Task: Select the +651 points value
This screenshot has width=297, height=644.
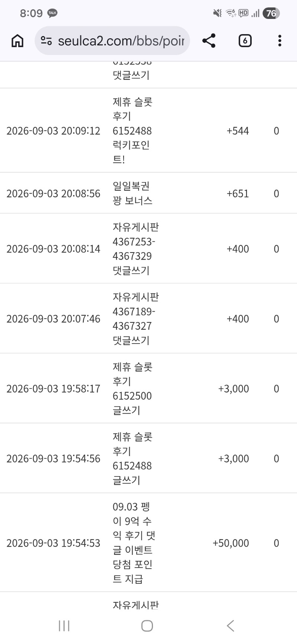Action: (x=238, y=193)
